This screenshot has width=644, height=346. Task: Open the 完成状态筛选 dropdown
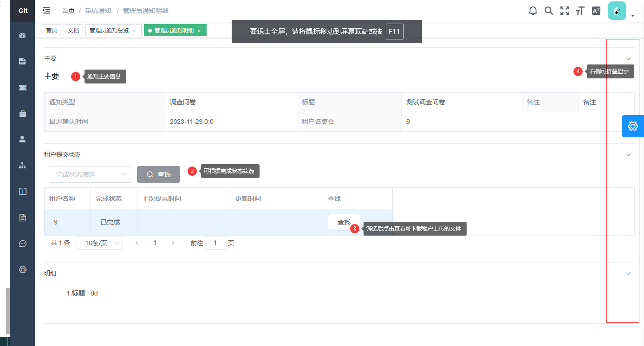(x=90, y=174)
